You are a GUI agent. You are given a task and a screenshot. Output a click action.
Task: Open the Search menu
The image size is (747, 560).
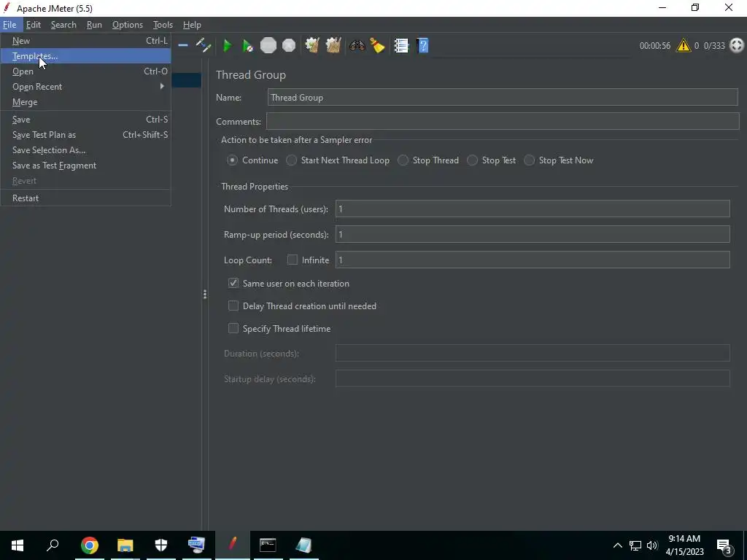coord(63,25)
